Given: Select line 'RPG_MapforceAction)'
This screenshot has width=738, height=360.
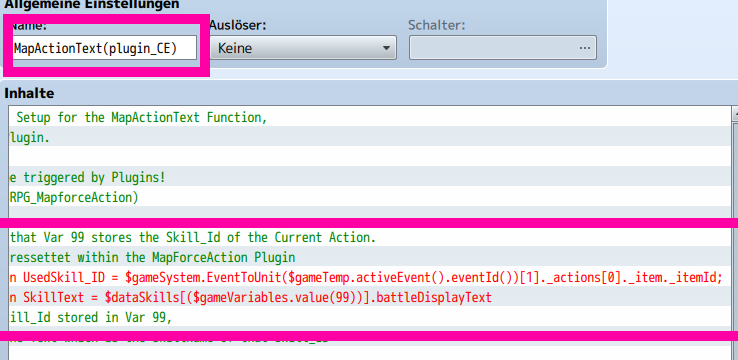Looking at the screenshot, I should 370,197.
